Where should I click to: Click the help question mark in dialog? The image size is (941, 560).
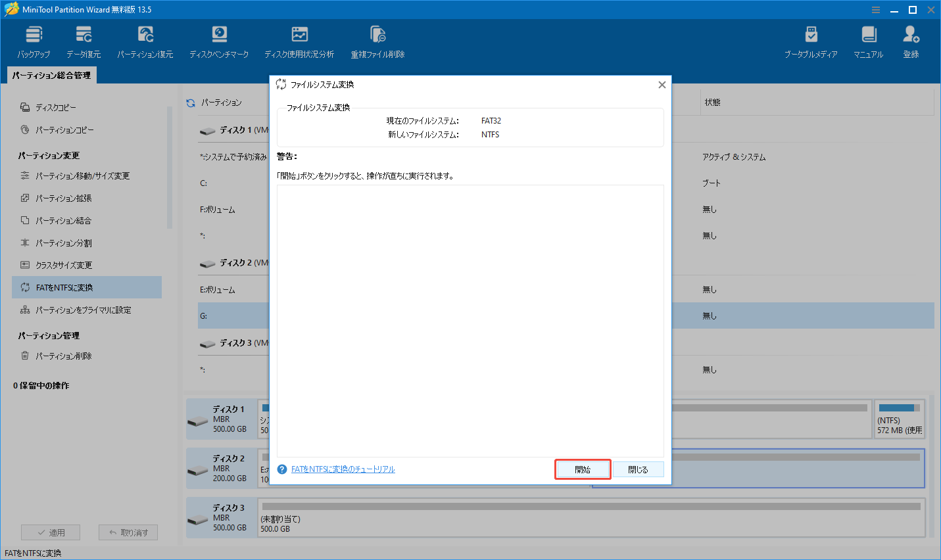(x=281, y=469)
